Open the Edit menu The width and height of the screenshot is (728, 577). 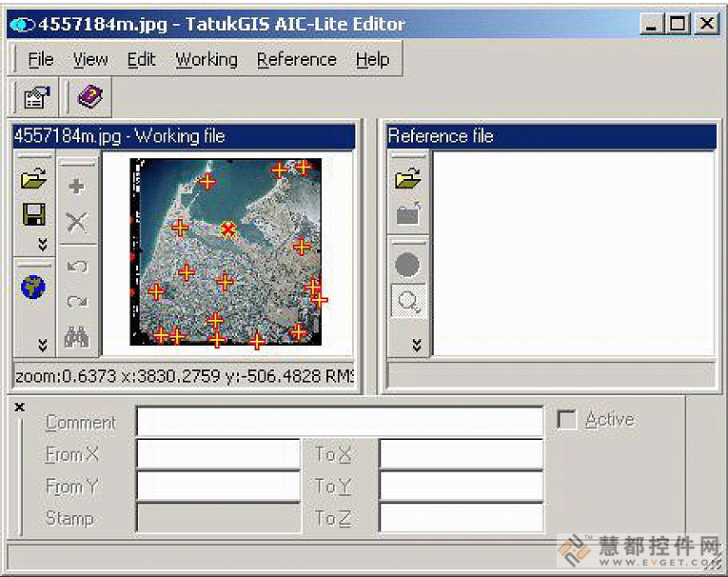(x=141, y=59)
